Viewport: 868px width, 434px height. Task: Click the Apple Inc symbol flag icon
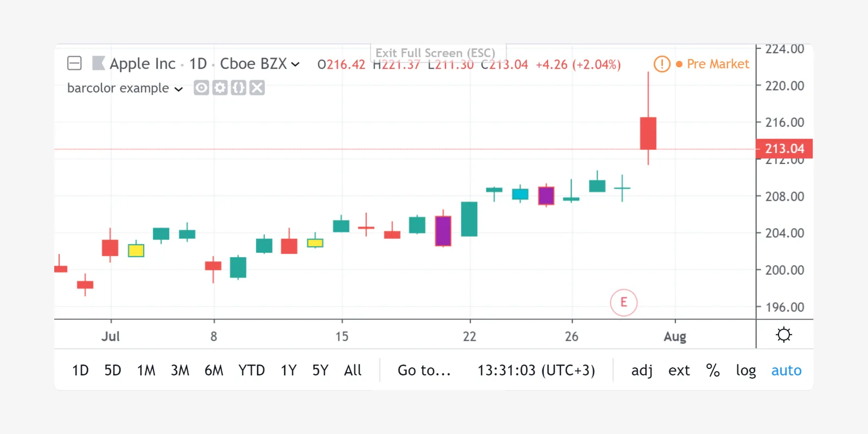(x=98, y=63)
